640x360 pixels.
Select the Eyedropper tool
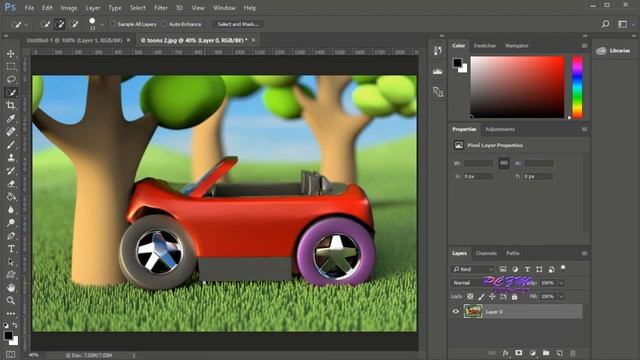(x=11, y=119)
